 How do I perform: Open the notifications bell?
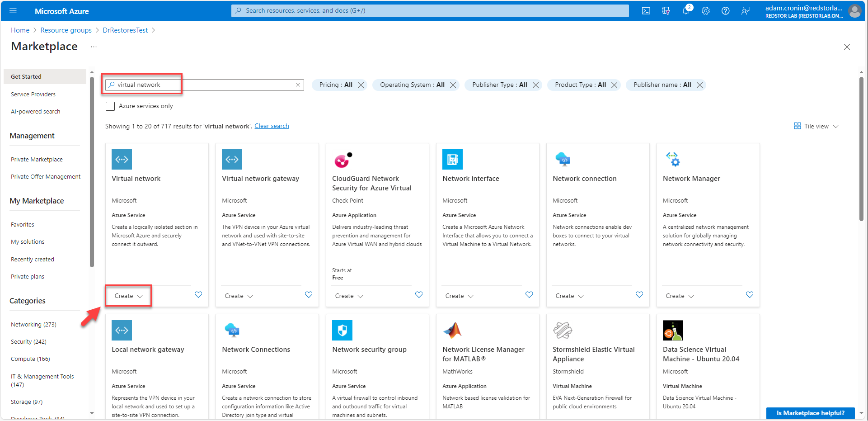tap(686, 11)
